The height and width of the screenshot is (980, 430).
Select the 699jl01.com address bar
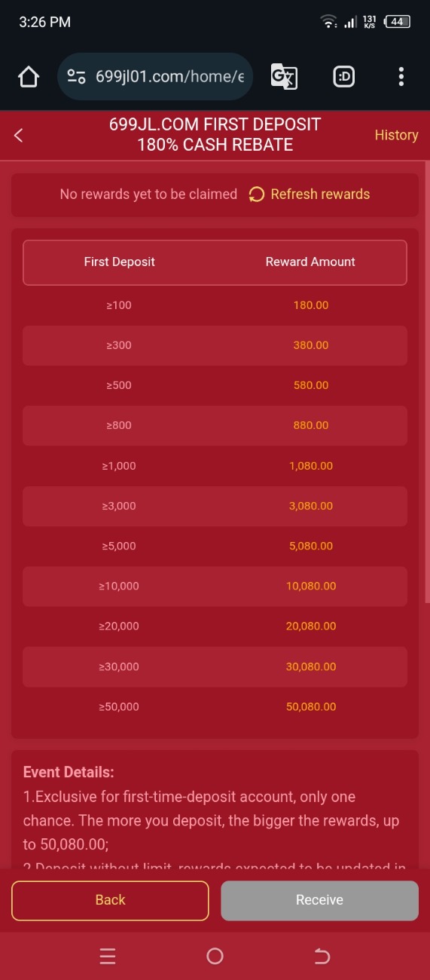pyautogui.click(x=155, y=77)
